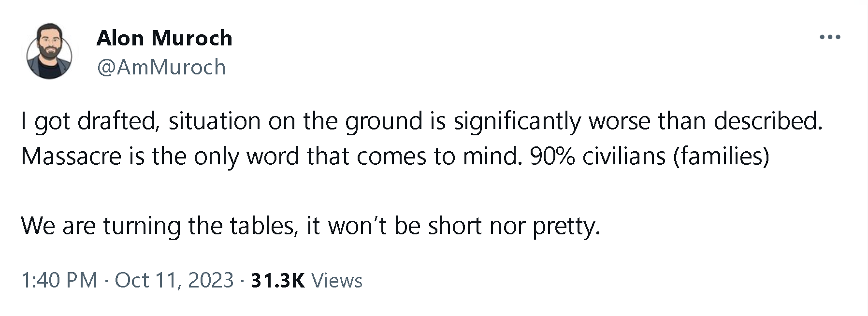Click the 1:40 PM timestamp
868x316 pixels.
coord(59,280)
